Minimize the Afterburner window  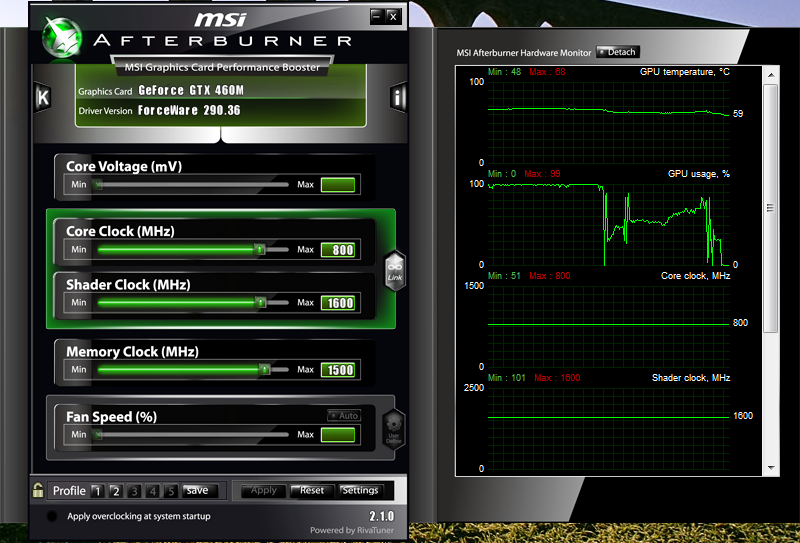(x=377, y=16)
